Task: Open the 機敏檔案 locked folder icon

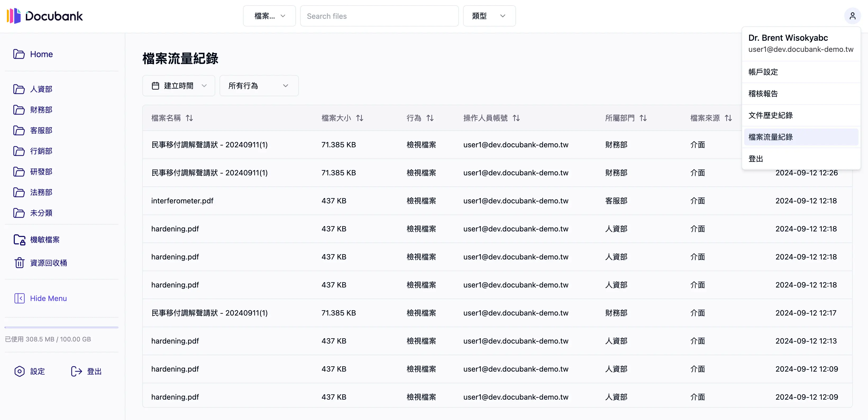Action: coord(19,240)
